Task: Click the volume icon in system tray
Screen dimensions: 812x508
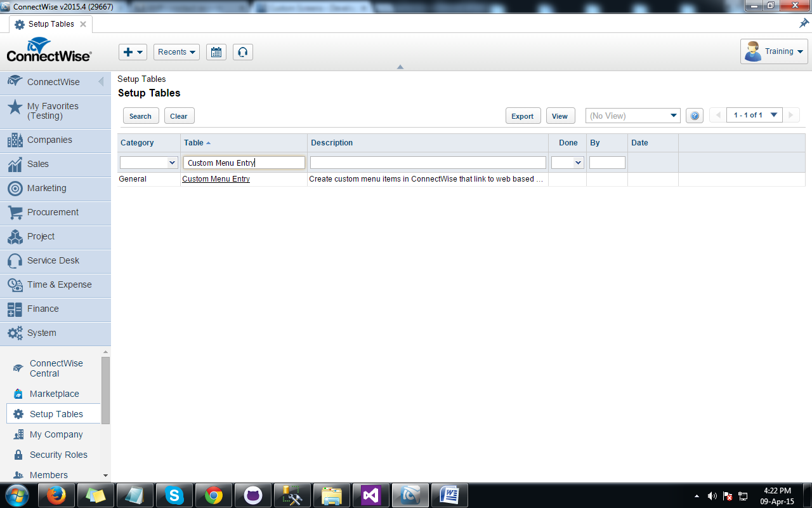Action: (x=712, y=496)
